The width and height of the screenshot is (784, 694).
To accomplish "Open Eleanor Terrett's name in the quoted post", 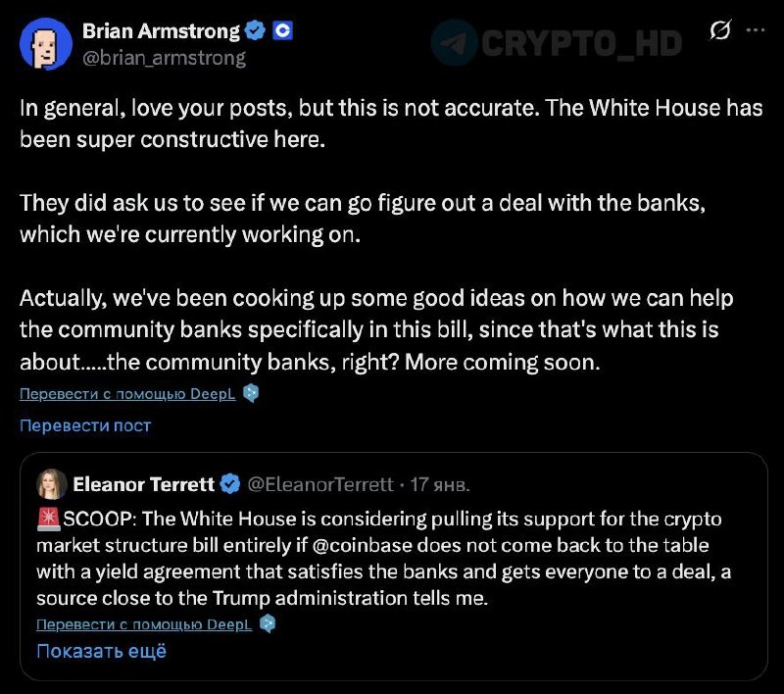I will 143,484.
